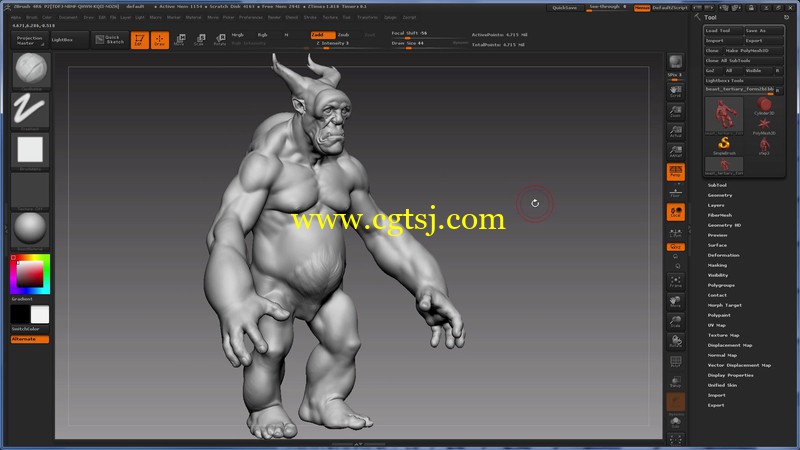Screen dimensions: 800x450
Task: Open the stroke type selector
Action: pos(31,110)
